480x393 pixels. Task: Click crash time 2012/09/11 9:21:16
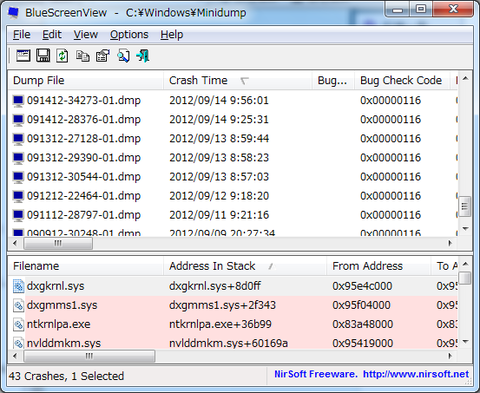pos(219,215)
